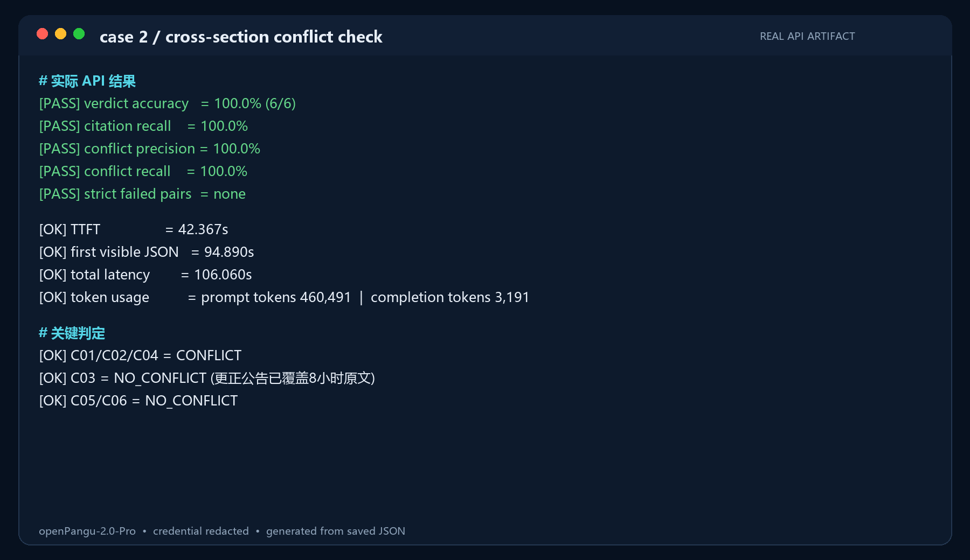Image resolution: width=970 pixels, height=560 pixels.
Task: Click the green maximize dot
Action: tap(79, 34)
